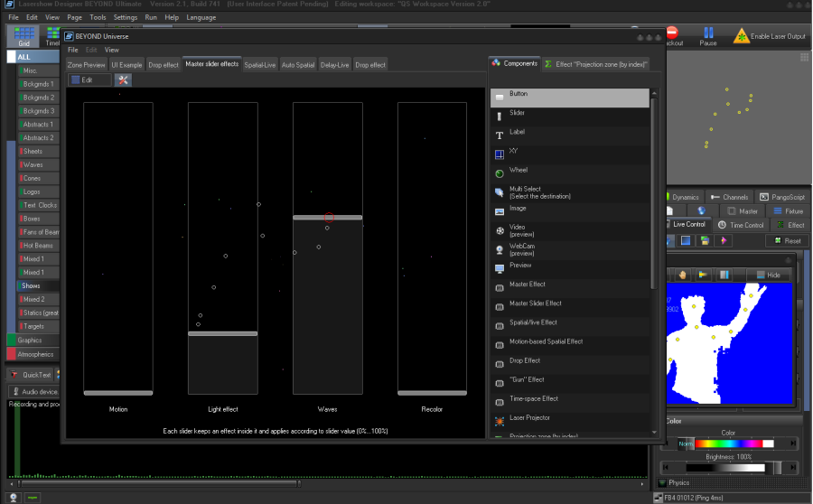Open the Settings menu
813x504 pixels.
point(126,17)
